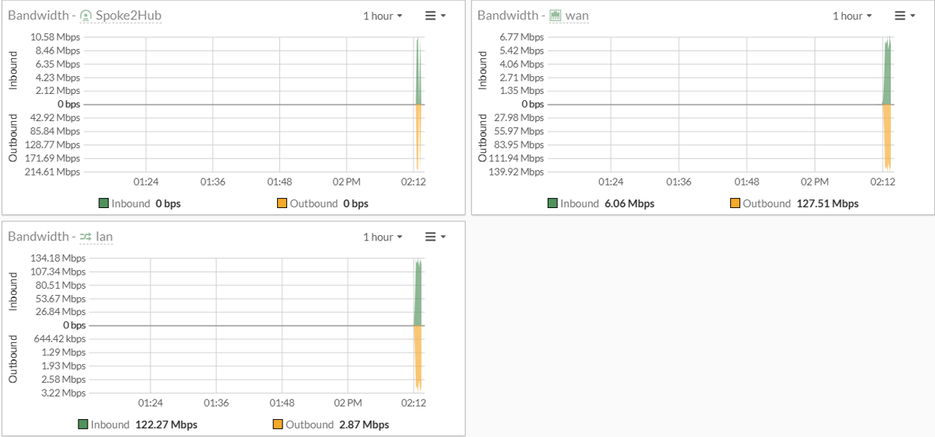This screenshot has height=437, width=935.
Task: Expand the Spoke2Hub 1 hour time range dropdown
Action: click(383, 16)
